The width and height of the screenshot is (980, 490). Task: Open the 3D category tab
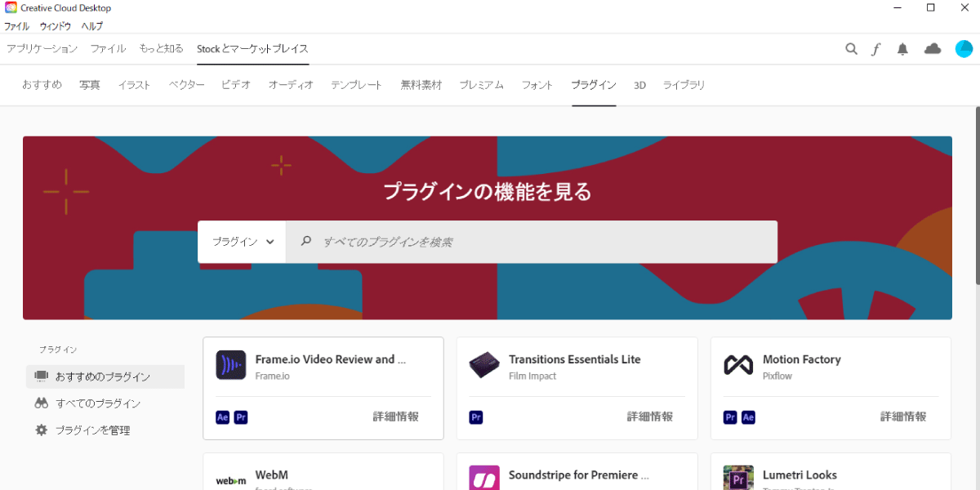coord(639,85)
